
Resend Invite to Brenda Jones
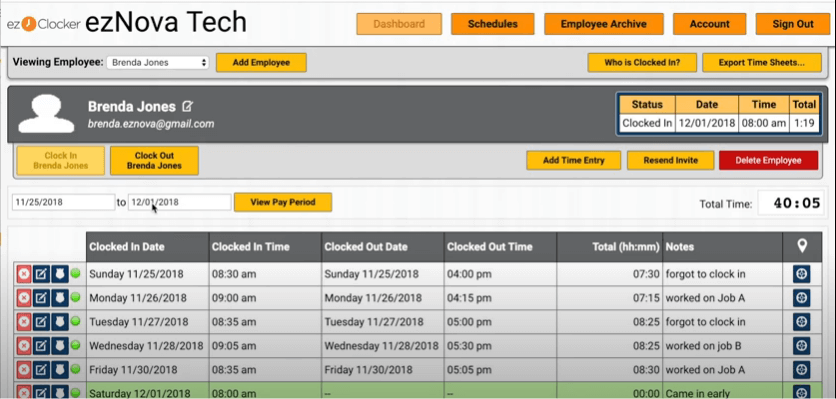coord(670,160)
